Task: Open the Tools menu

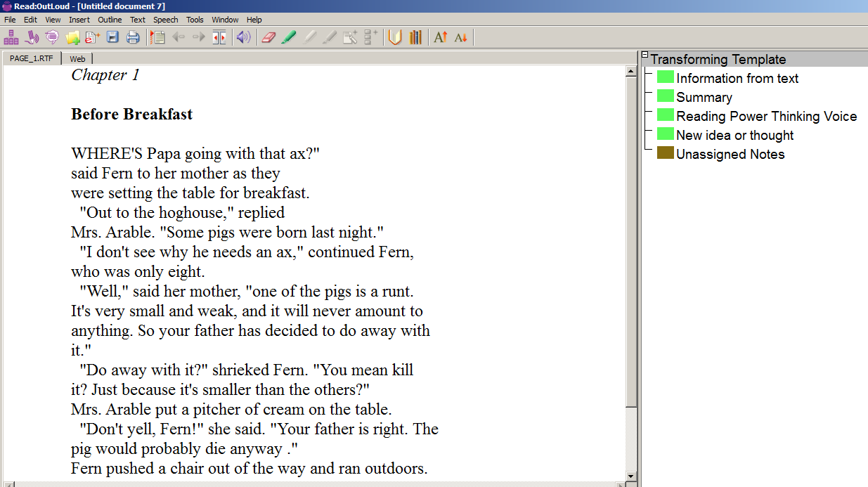Action: pyautogui.click(x=195, y=20)
